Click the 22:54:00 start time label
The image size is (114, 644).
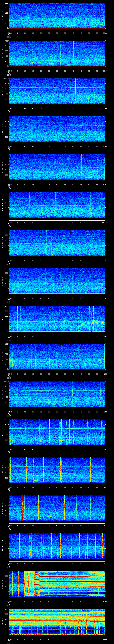point(9,33)
